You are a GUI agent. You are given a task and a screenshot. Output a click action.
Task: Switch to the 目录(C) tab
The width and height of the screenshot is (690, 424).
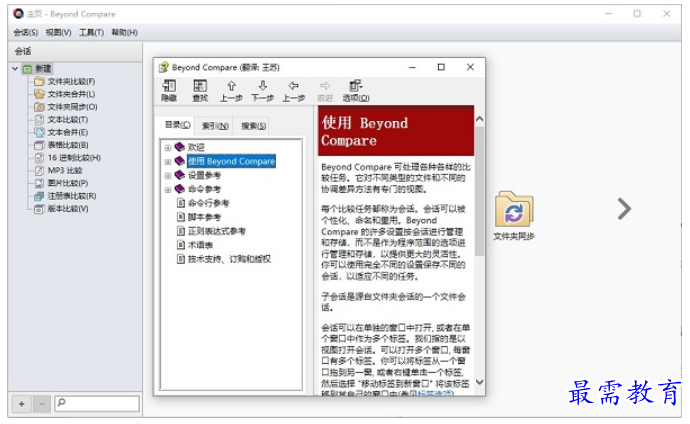point(177,125)
